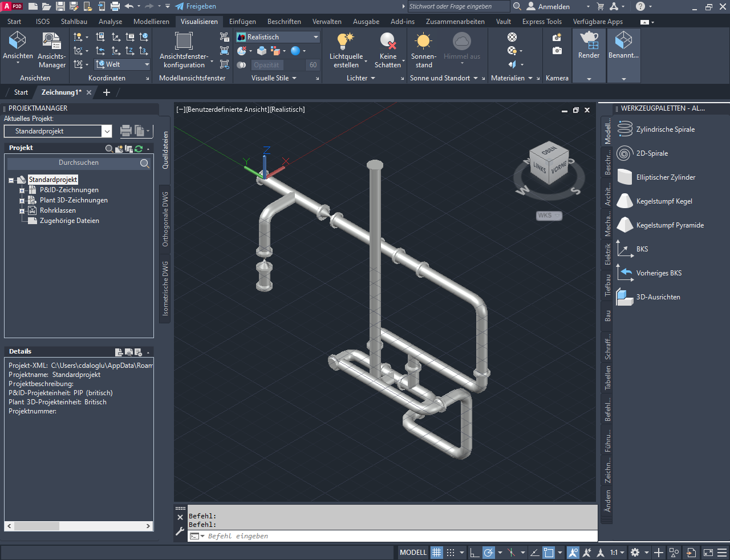The width and height of the screenshot is (730, 560).
Task: Click the materials browser checkered sphere icon
Action: 512,37
